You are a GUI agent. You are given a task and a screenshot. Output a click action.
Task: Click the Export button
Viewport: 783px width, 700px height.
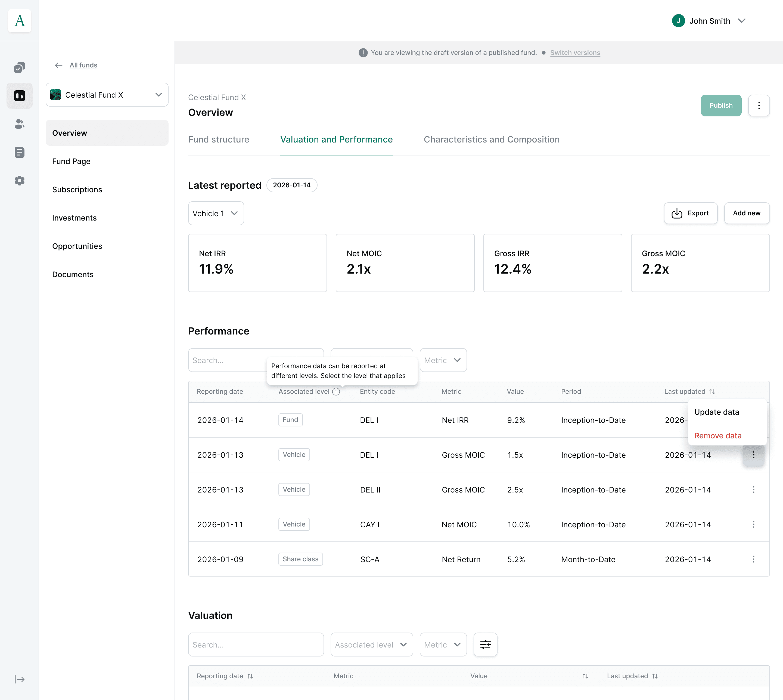point(690,213)
